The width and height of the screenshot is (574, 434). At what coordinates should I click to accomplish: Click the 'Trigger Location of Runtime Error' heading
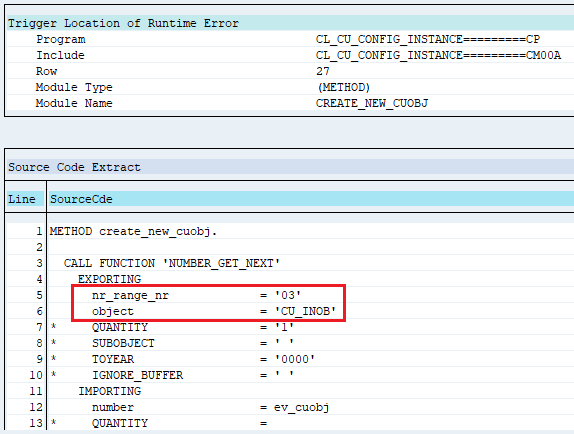tap(123, 23)
